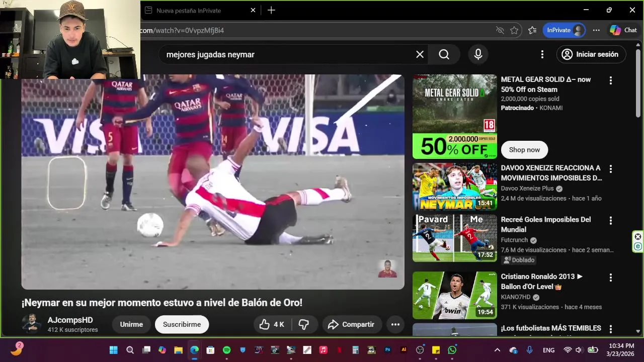The image size is (644, 362).
Task: Open options for Los futbolistas MÁS TEMIBLES
Action: pyautogui.click(x=611, y=329)
